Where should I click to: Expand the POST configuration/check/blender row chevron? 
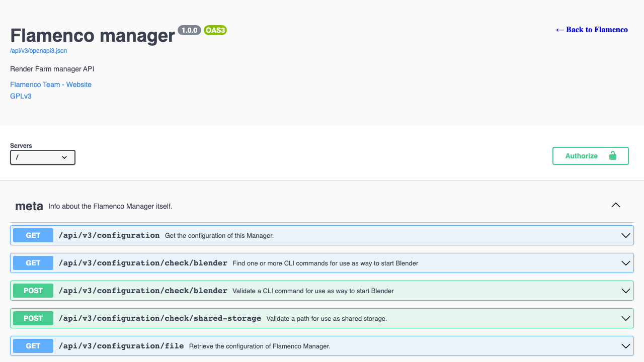[626, 291]
